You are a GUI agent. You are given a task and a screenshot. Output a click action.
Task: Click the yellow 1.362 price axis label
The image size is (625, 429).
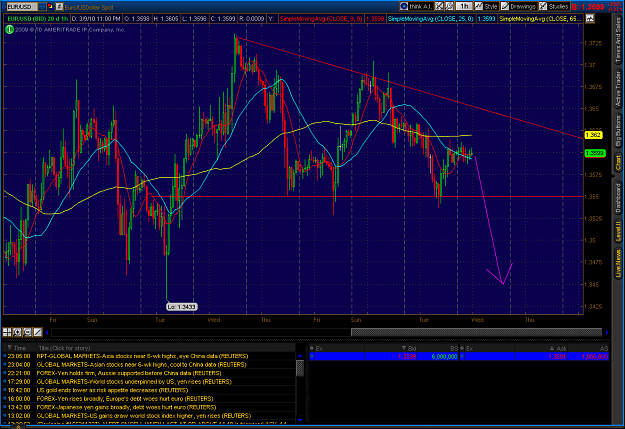(593, 135)
